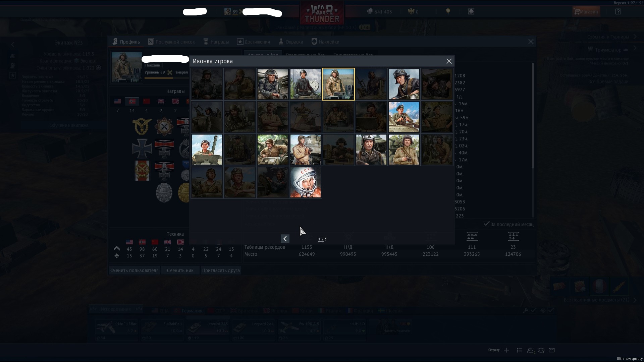Image resolution: width=644 pixels, height=362 pixels.
Task: Expand События и Турниры panel
Action: pyautogui.click(x=635, y=37)
